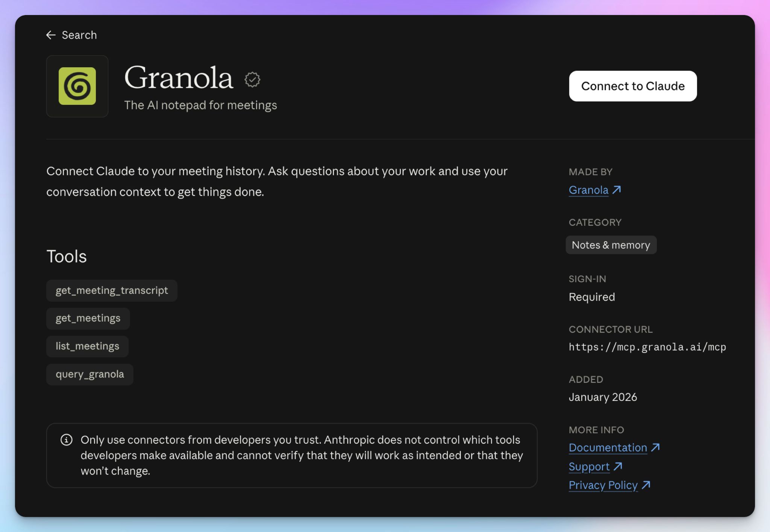Click the connector URL mcp.granola.ai text

click(647, 347)
